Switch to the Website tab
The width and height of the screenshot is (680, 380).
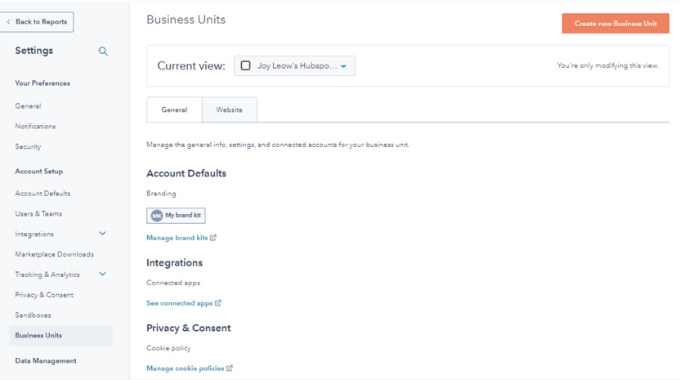coord(229,110)
